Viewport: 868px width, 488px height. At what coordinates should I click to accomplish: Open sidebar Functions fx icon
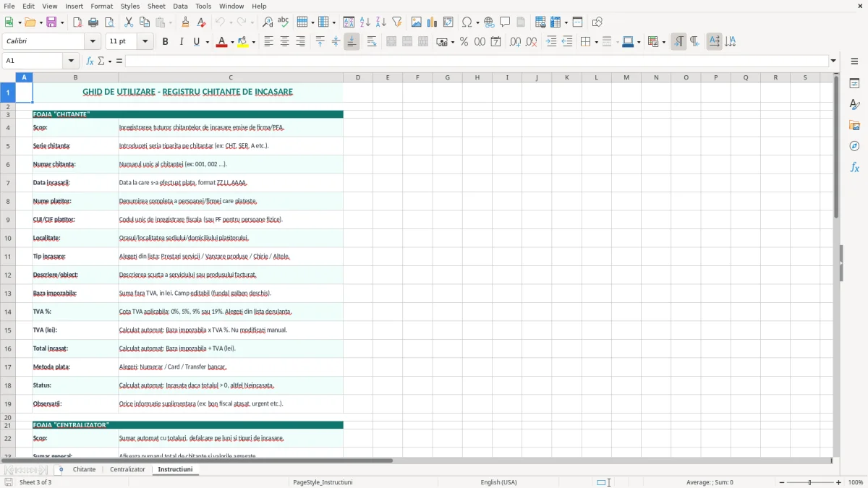(854, 167)
